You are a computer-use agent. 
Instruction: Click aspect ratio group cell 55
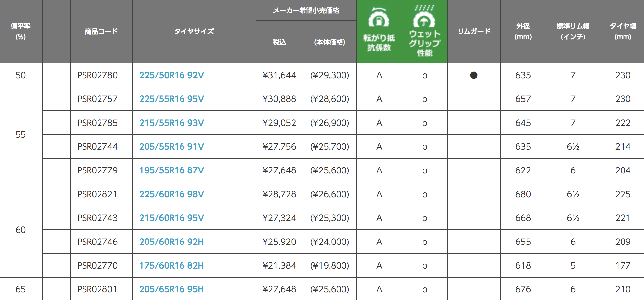click(20, 135)
